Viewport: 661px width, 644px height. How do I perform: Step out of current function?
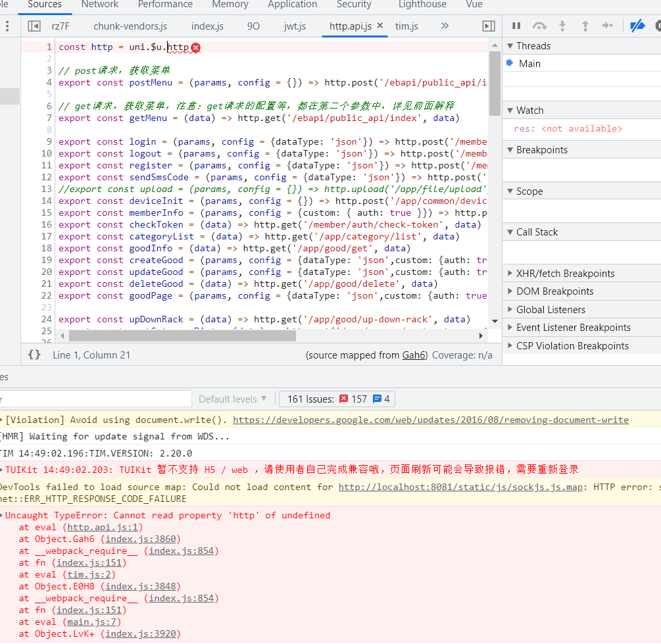[585, 25]
